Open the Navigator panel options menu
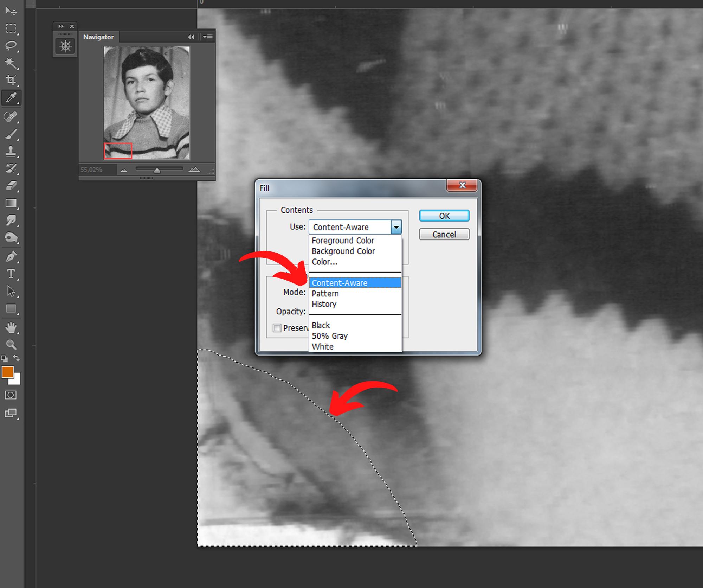703x588 pixels. tap(208, 37)
